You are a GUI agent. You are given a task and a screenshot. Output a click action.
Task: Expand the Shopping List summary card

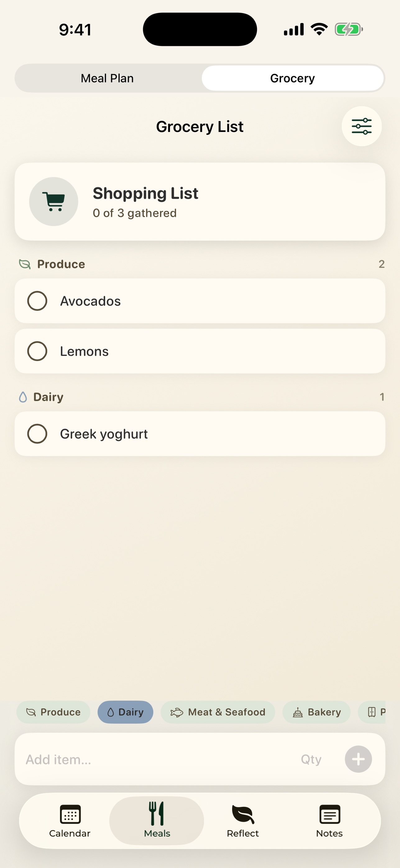pyautogui.click(x=200, y=201)
